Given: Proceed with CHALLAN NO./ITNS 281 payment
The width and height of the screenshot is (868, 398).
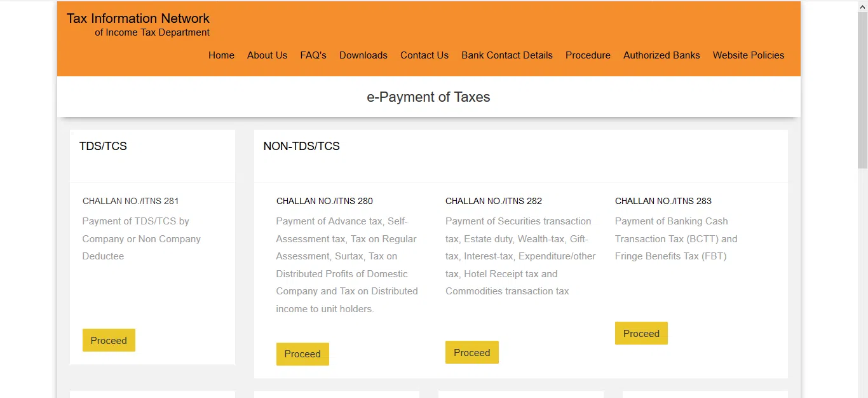Looking at the screenshot, I should point(108,340).
